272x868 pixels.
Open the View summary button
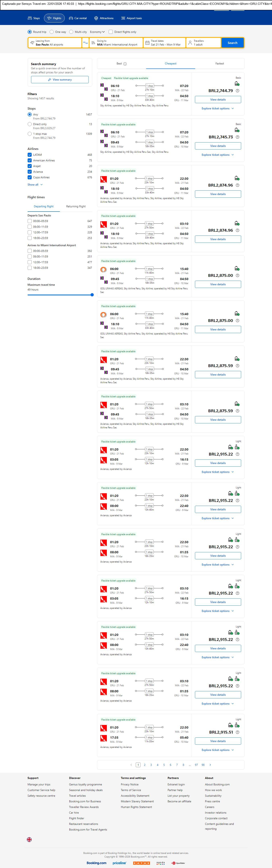60,80
